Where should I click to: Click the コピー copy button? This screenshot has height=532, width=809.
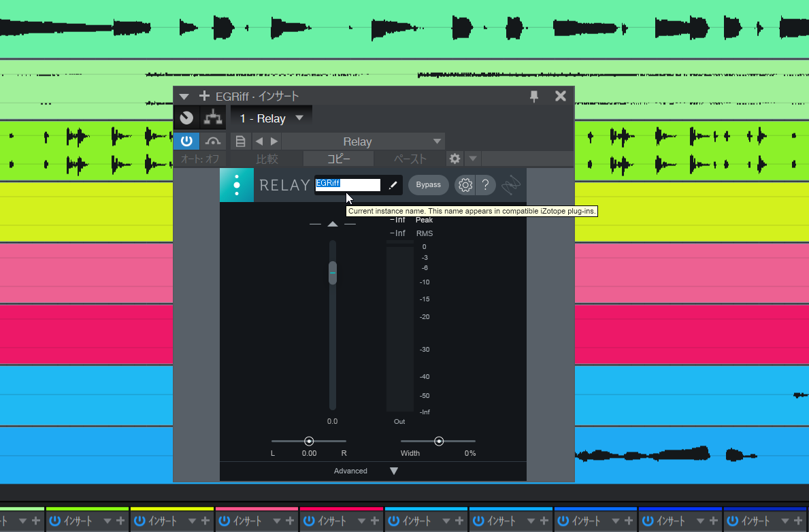click(338, 159)
